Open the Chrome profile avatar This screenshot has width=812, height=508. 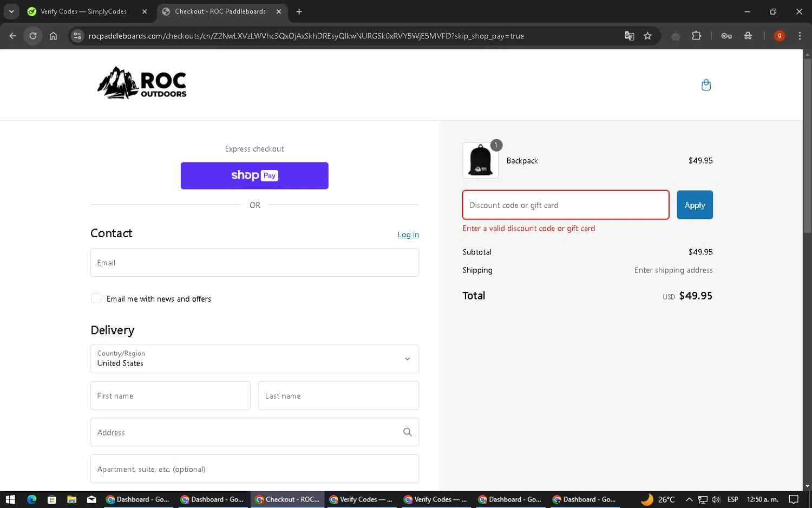coord(779,36)
